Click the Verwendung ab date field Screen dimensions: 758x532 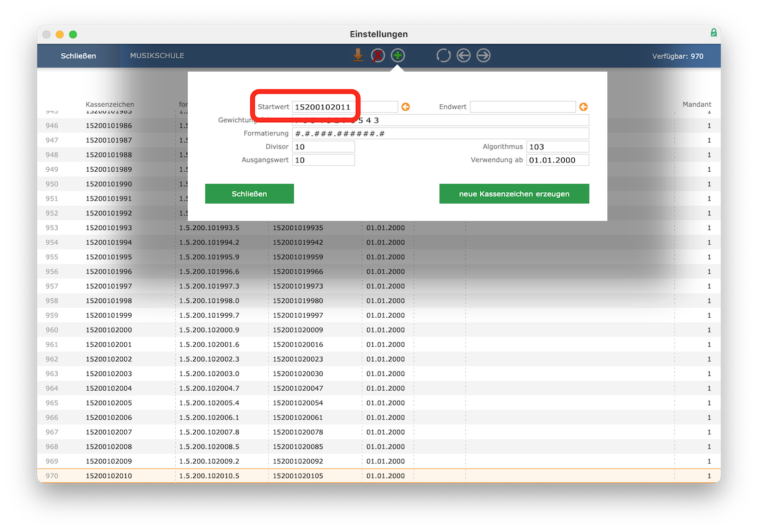click(x=558, y=160)
